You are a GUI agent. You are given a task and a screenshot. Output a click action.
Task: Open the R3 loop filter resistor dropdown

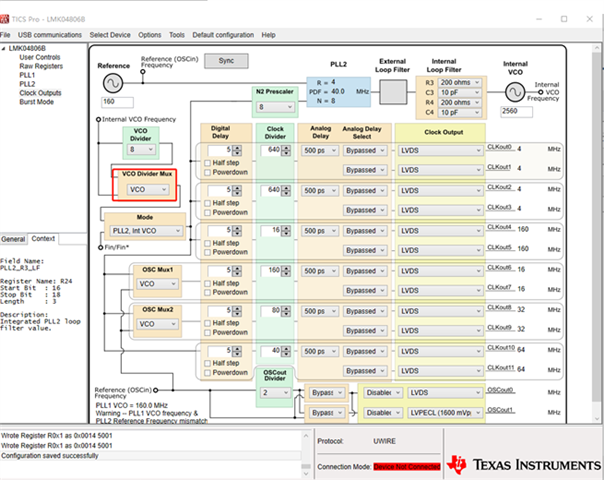[460, 82]
